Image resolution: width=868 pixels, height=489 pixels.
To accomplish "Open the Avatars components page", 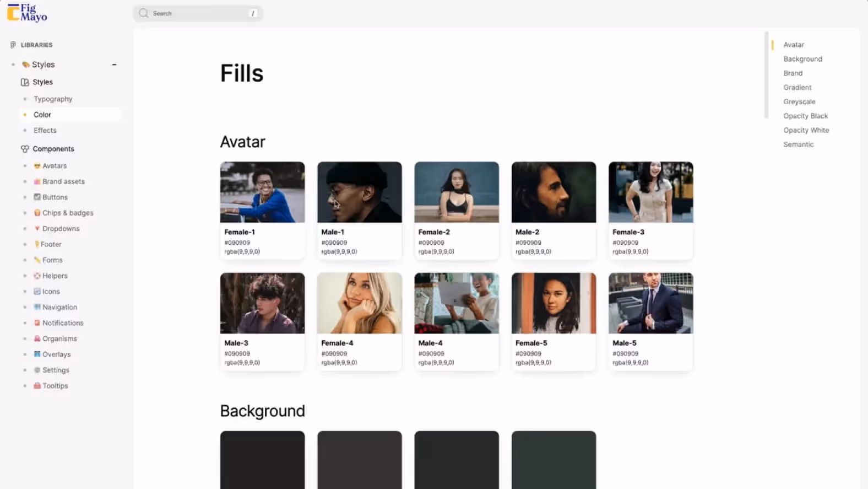I will pos(55,166).
